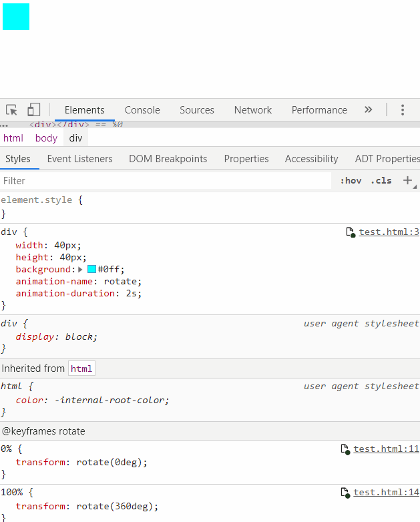Image resolution: width=420 pixels, height=522 pixels.
Task: Focus the styles Filter field
Action: click(166, 181)
